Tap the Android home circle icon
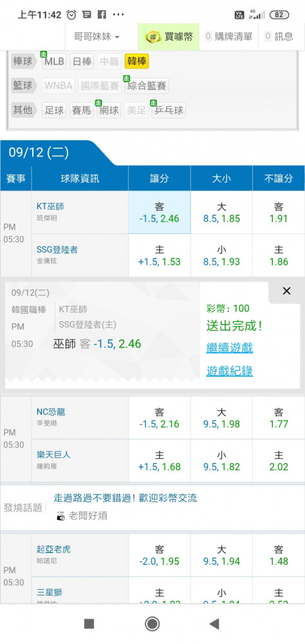Image resolution: width=305 pixels, height=644 pixels. (x=152, y=624)
